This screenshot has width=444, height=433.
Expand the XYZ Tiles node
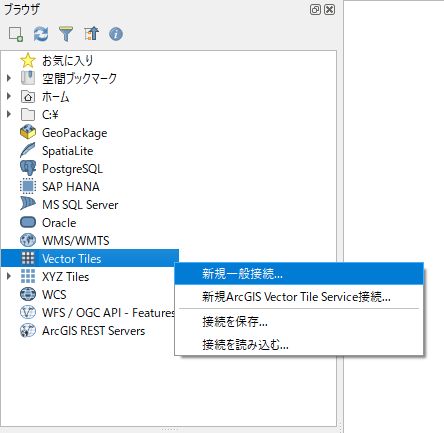click(9, 276)
